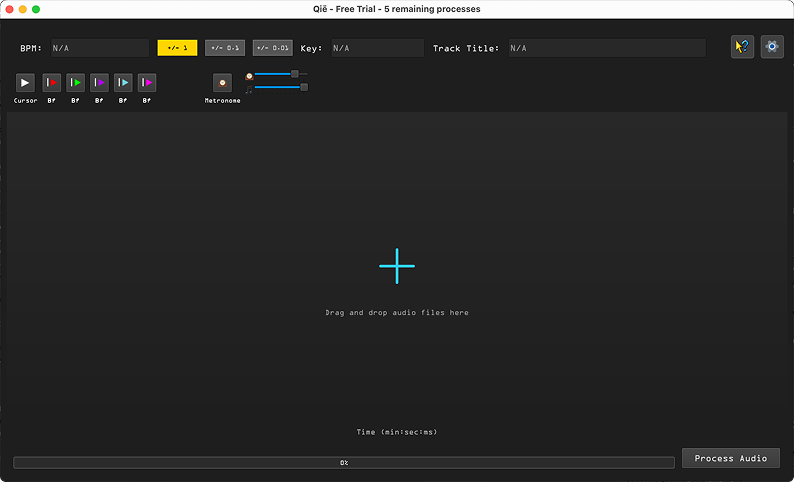The height and width of the screenshot is (482, 794).
Task: Click the light blue cue point play icon
Action: (x=123, y=83)
